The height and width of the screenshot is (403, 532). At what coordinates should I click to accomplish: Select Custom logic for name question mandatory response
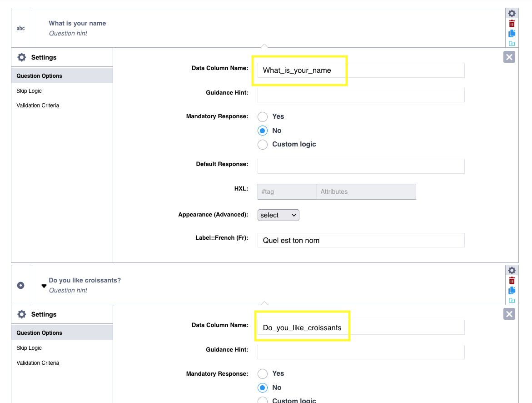pos(263,145)
